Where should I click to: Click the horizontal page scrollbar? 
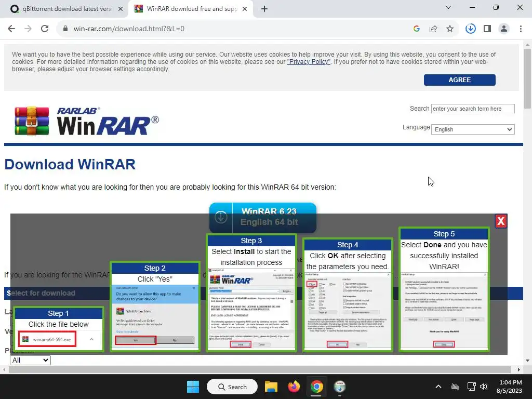click(260, 369)
